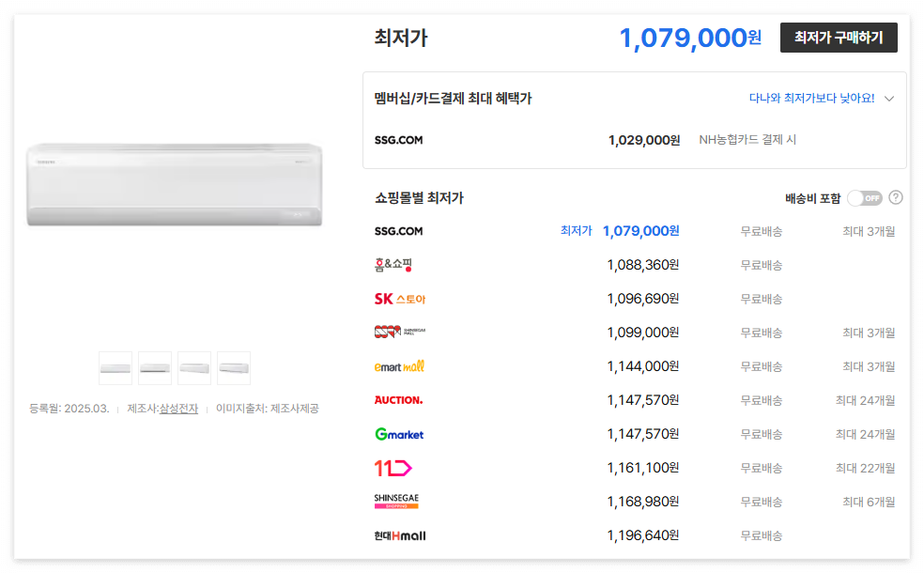Open the SK 스토아 store page
924x573 pixels.
tap(399, 299)
